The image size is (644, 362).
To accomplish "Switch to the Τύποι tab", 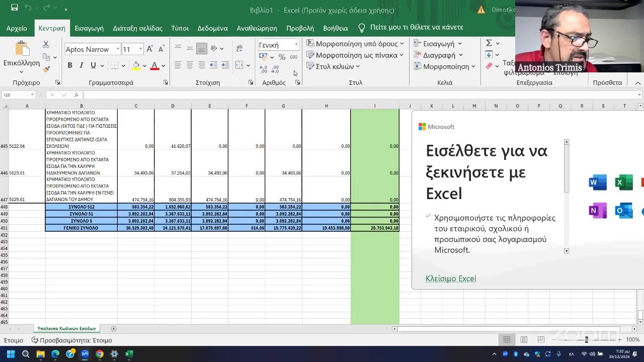I will pos(180,28).
